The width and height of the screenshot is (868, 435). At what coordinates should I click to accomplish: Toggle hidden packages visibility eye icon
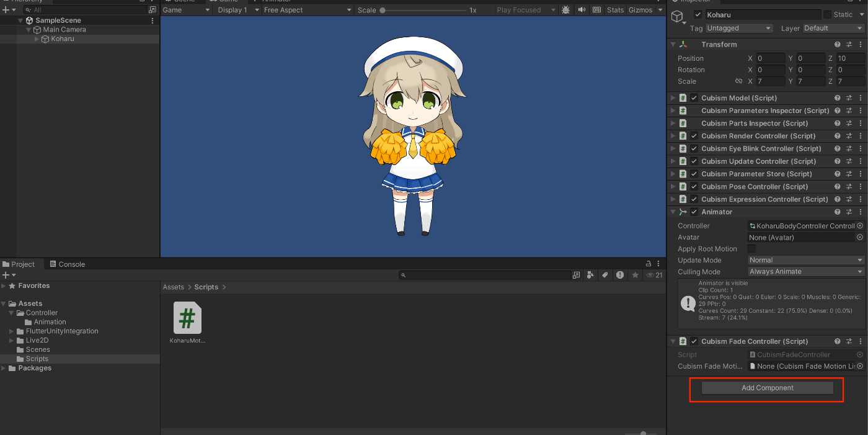(x=654, y=275)
